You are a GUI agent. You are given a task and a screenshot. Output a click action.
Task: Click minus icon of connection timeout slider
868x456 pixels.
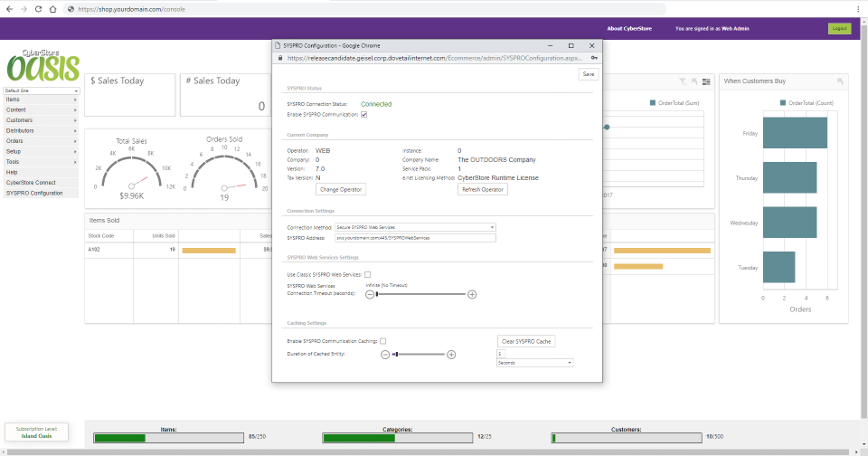(x=370, y=295)
